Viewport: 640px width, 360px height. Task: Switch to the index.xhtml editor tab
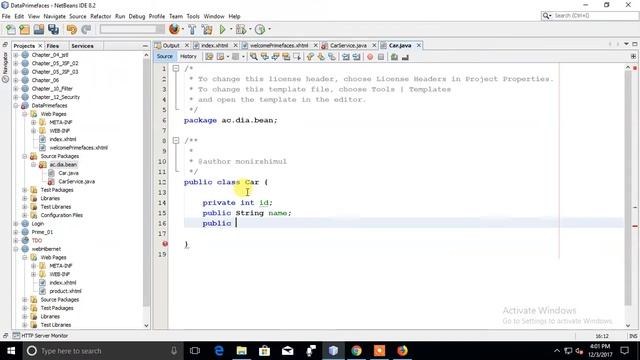tap(214, 45)
